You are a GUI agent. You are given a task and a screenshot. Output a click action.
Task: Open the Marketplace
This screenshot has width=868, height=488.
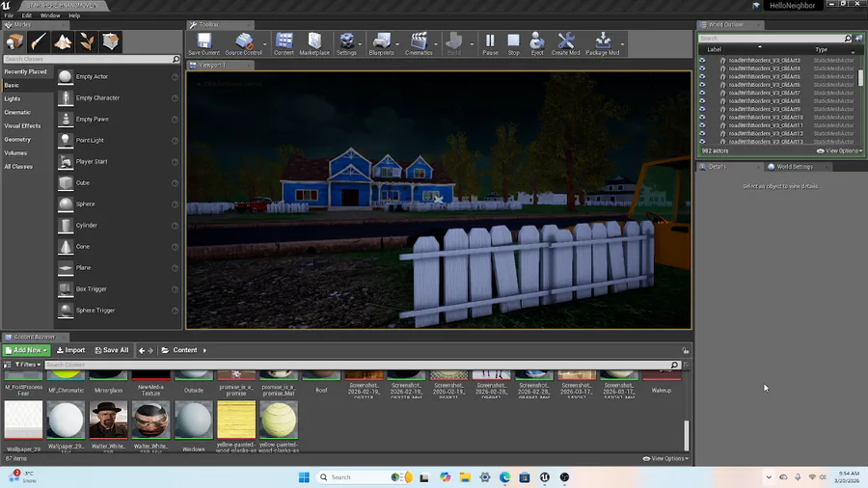click(x=314, y=43)
